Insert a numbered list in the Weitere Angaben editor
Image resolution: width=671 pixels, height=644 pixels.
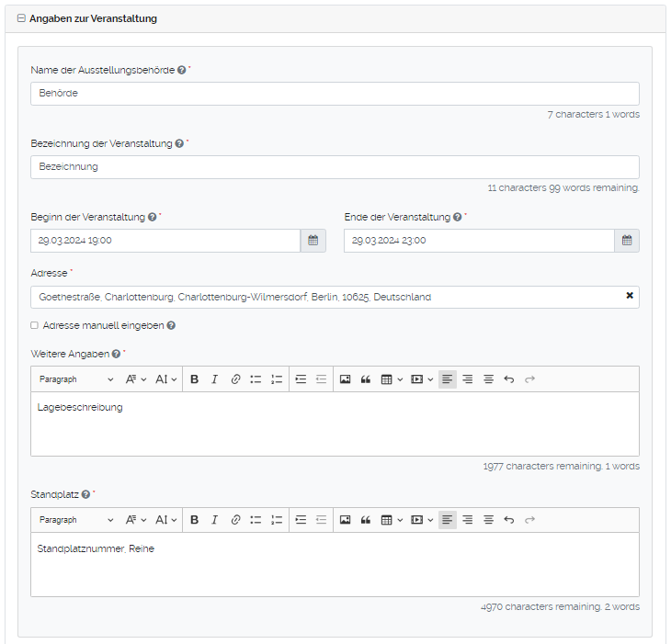click(x=276, y=379)
